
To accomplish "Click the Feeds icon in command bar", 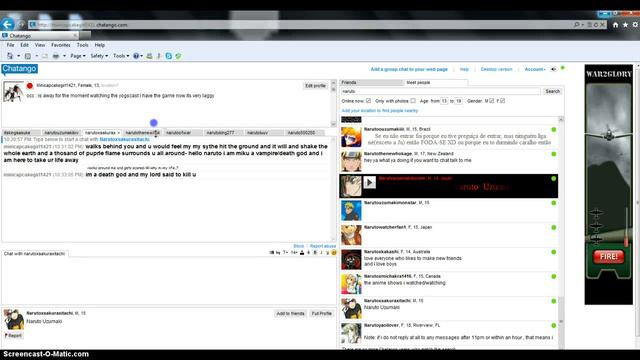I will [x=28, y=56].
